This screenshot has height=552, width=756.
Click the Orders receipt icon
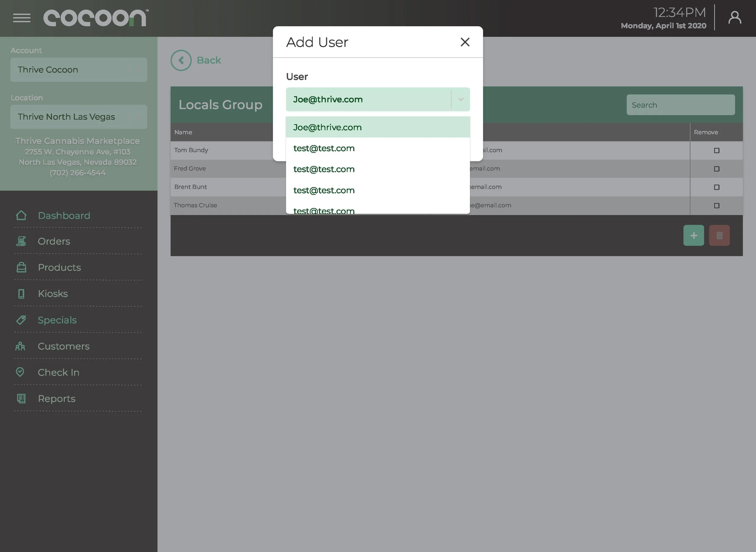coord(21,241)
